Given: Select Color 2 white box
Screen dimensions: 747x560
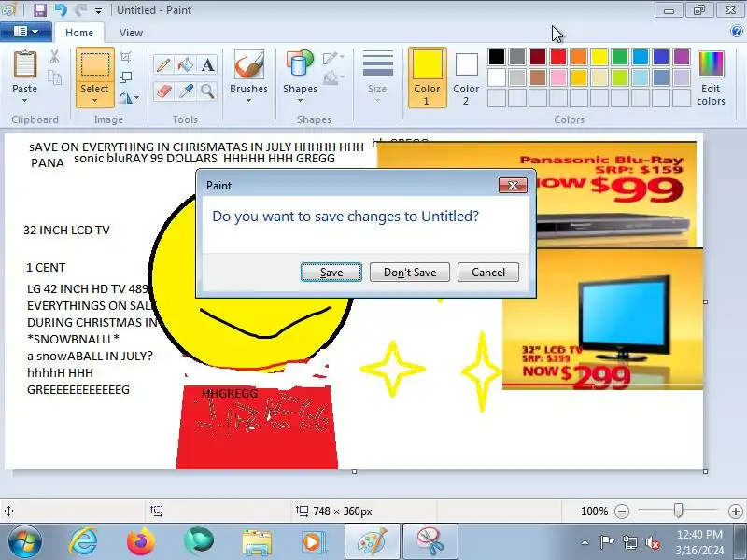Looking at the screenshot, I should pos(466,77).
